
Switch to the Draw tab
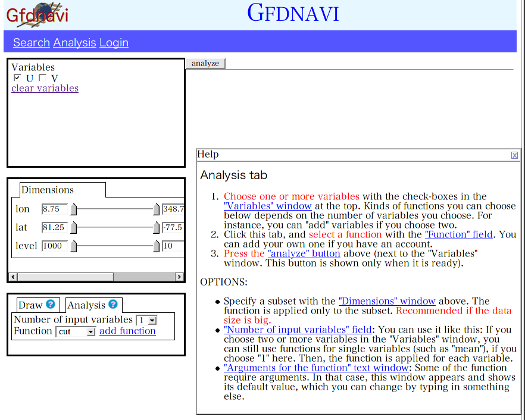pos(30,305)
